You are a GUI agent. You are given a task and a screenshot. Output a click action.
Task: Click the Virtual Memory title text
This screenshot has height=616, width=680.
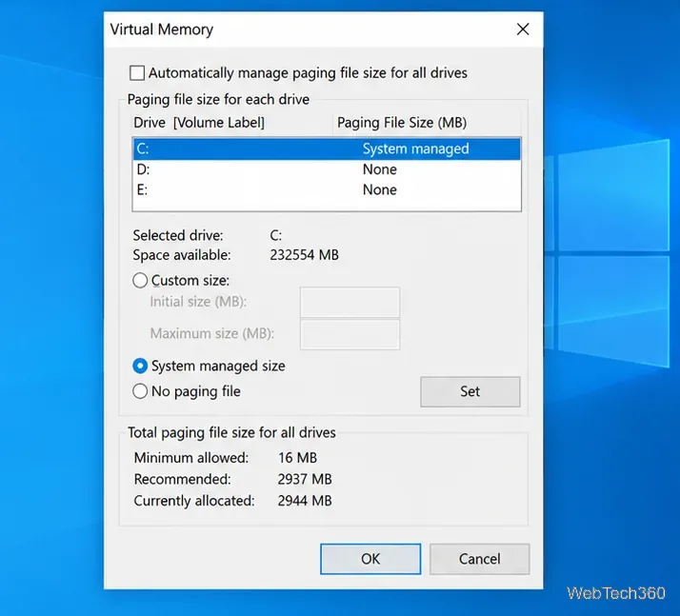click(161, 30)
